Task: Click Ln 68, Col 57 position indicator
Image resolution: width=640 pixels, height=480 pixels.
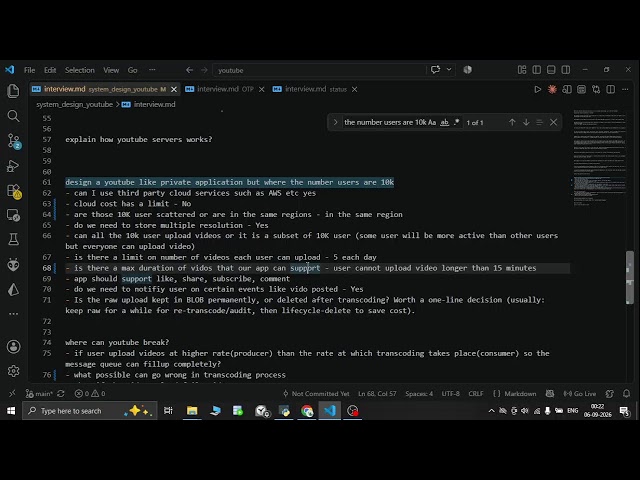Action: click(377, 393)
